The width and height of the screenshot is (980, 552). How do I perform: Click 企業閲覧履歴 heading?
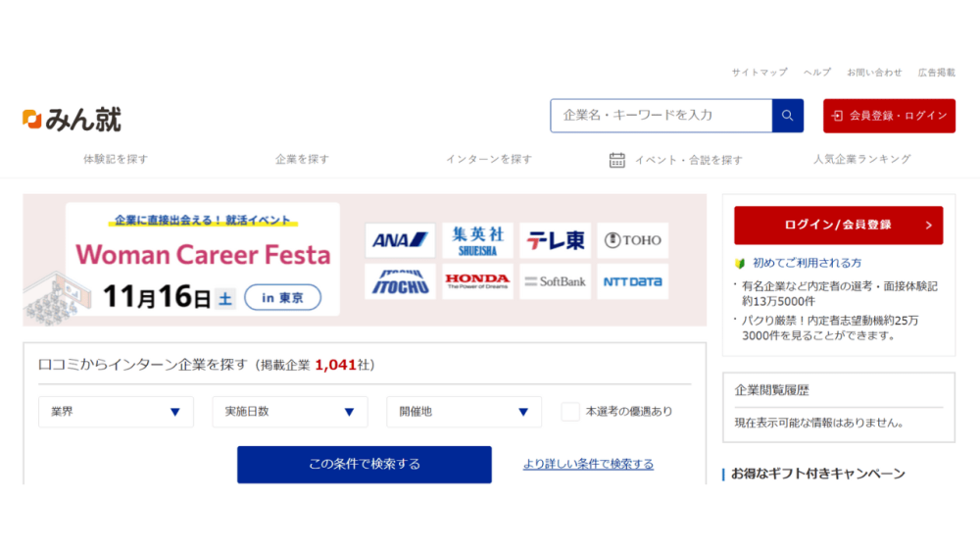tap(772, 390)
